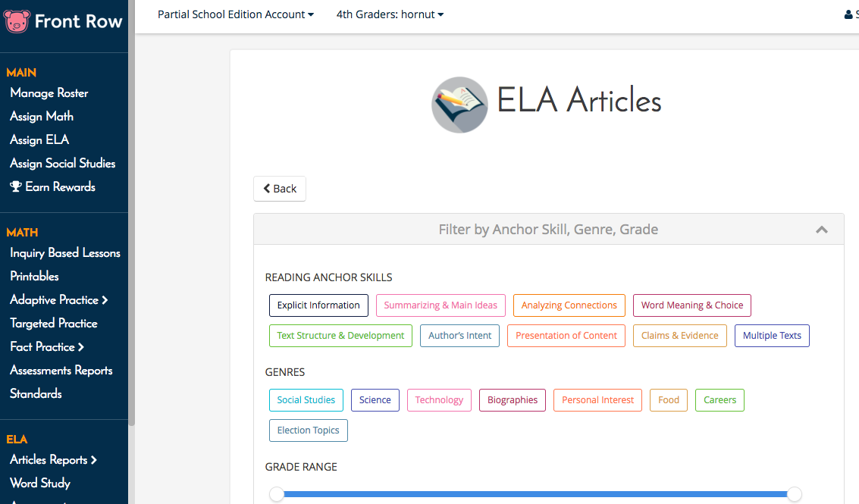This screenshot has height=504, width=859.
Task: Click the left grade range slider handle
Action: [277, 494]
